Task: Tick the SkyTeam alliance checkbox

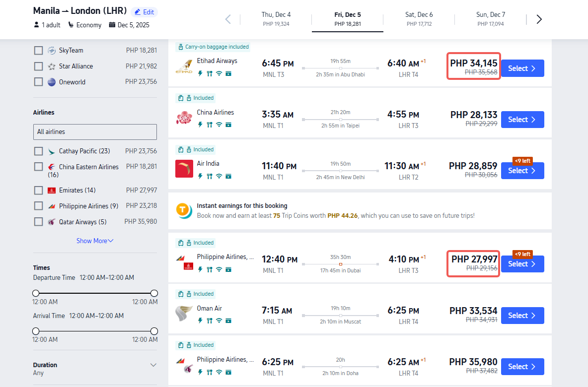Action: pos(38,50)
